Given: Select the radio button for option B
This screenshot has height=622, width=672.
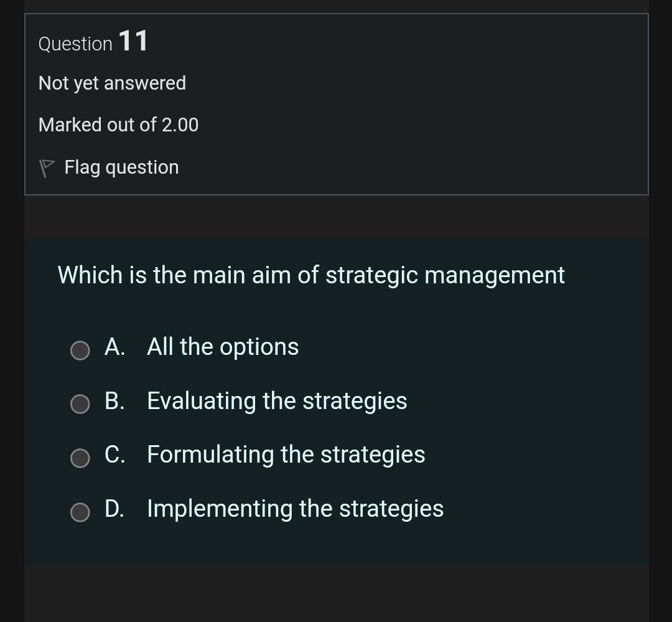Looking at the screenshot, I should (x=80, y=404).
